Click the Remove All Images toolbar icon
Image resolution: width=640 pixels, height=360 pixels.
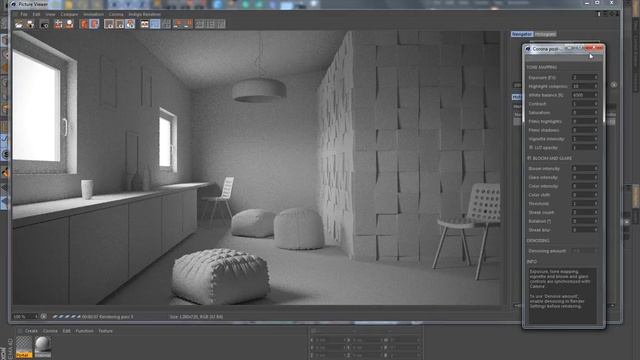(x=69, y=24)
